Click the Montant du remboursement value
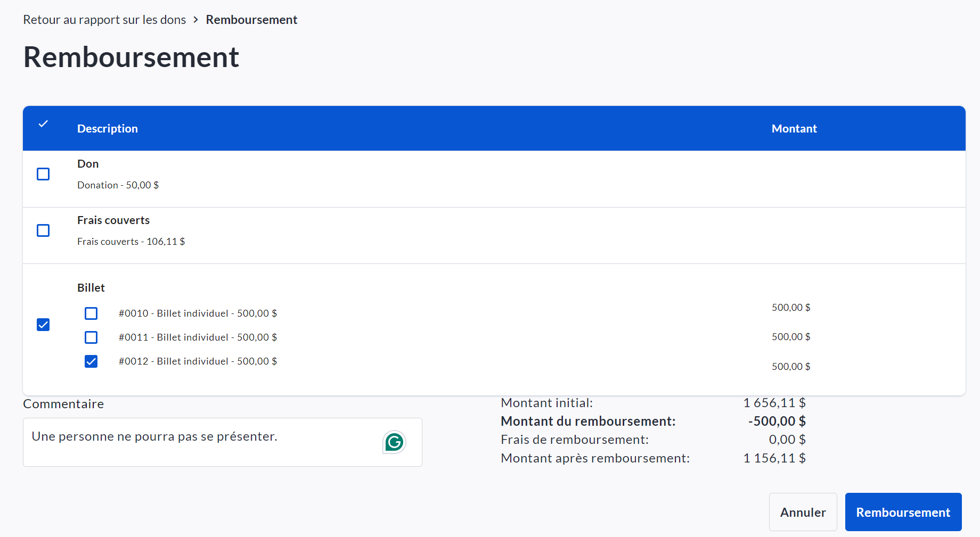980x537 pixels. coord(777,422)
